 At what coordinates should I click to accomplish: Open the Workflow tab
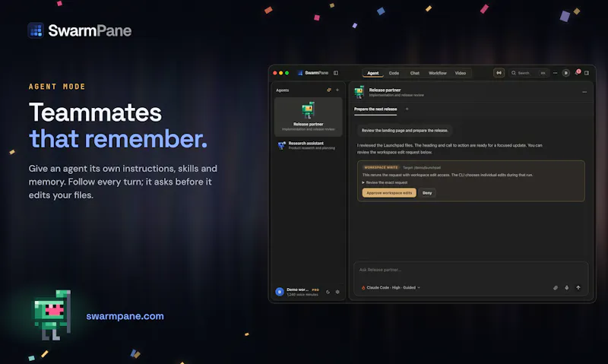[x=438, y=73]
